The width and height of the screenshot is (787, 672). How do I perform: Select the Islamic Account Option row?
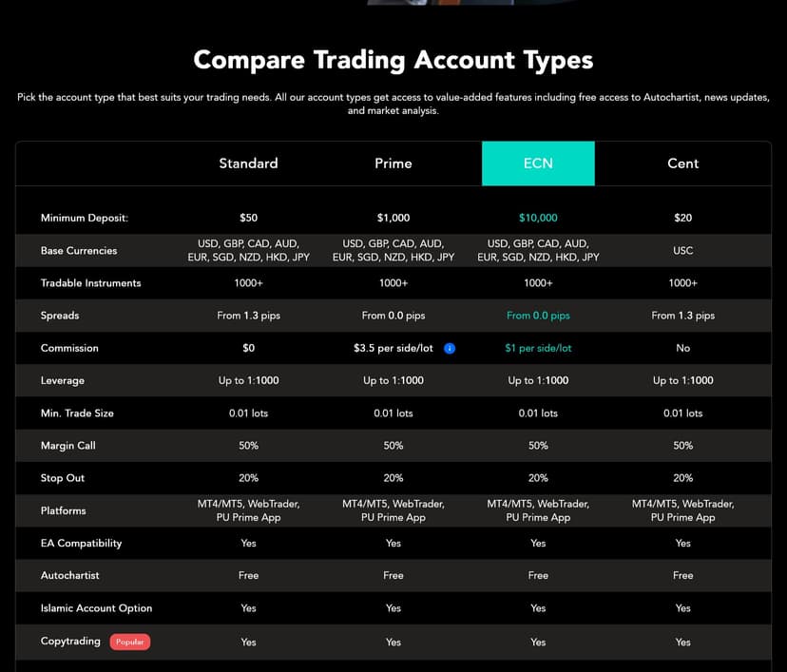click(95, 608)
